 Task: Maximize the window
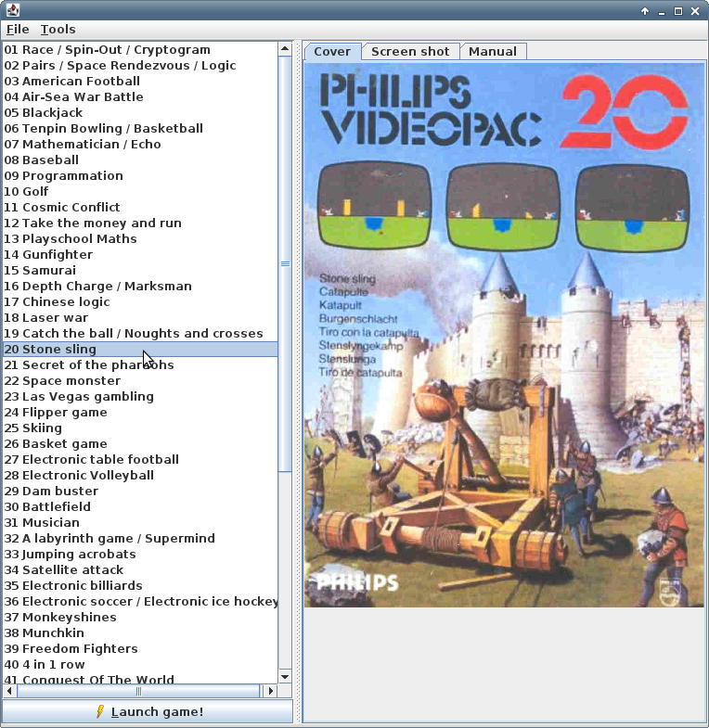678,11
